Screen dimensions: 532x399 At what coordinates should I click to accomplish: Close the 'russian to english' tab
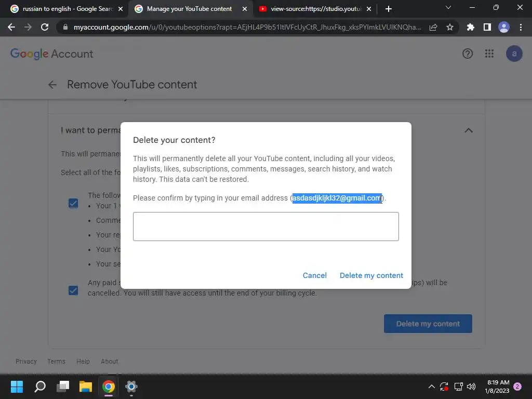(x=121, y=9)
